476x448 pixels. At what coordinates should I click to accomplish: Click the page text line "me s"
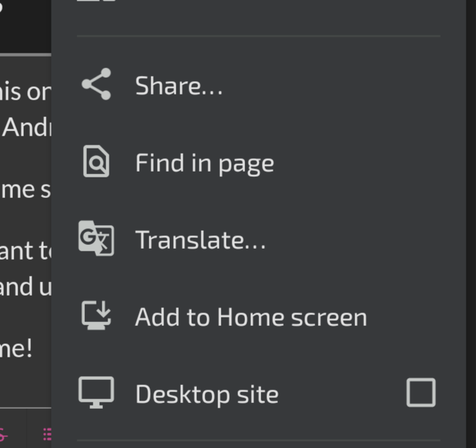click(x=24, y=190)
